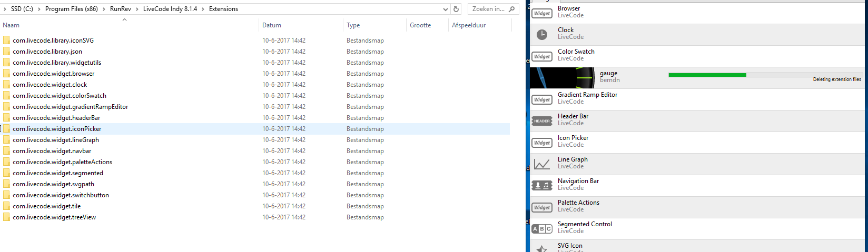This screenshot has width=868, height=252.
Task: Click folder icon of com.livecode.widget.headerBar
Action: pyautogui.click(x=6, y=117)
